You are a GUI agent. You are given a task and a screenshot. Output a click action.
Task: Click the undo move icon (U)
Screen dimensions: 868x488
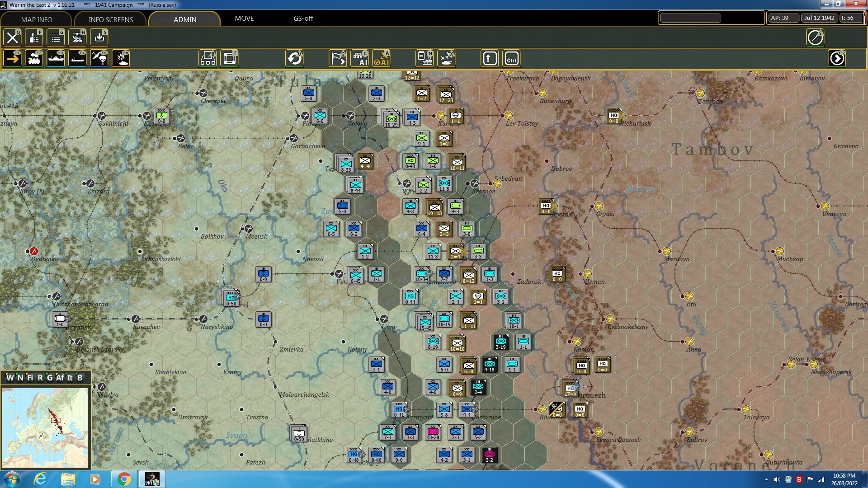[x=294, y=59]
